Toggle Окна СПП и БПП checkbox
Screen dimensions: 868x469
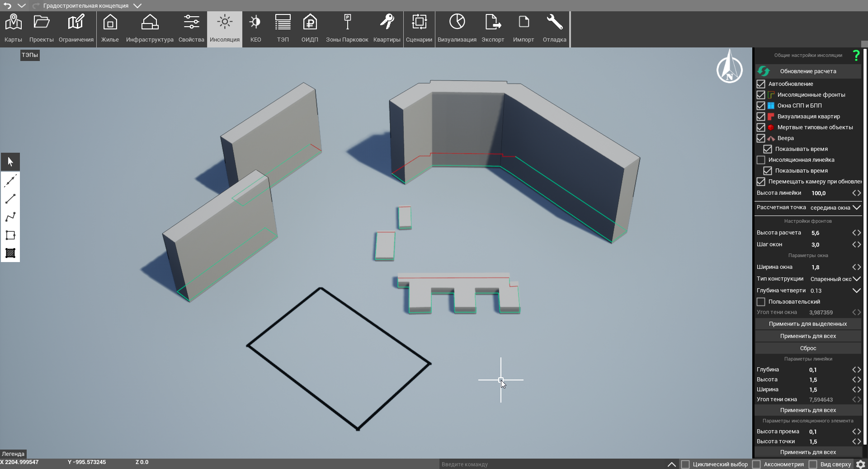[x=761, y=106]
